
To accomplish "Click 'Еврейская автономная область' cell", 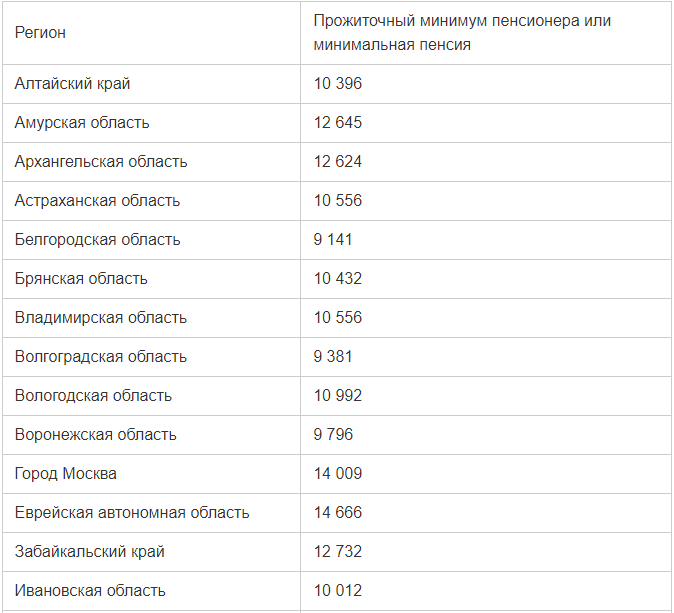I will point(132,513).
